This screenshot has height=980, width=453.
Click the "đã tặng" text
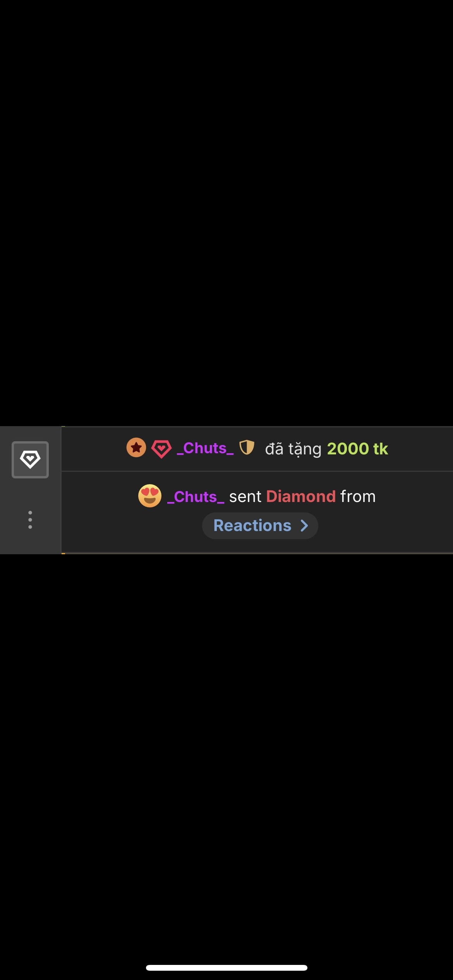[x=293, y=449]
